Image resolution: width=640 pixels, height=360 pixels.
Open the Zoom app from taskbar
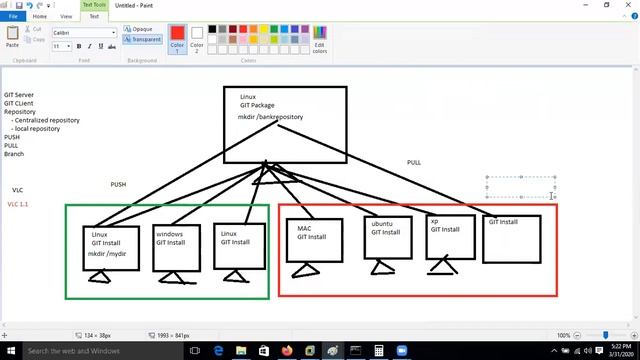[x=402, y=351]
